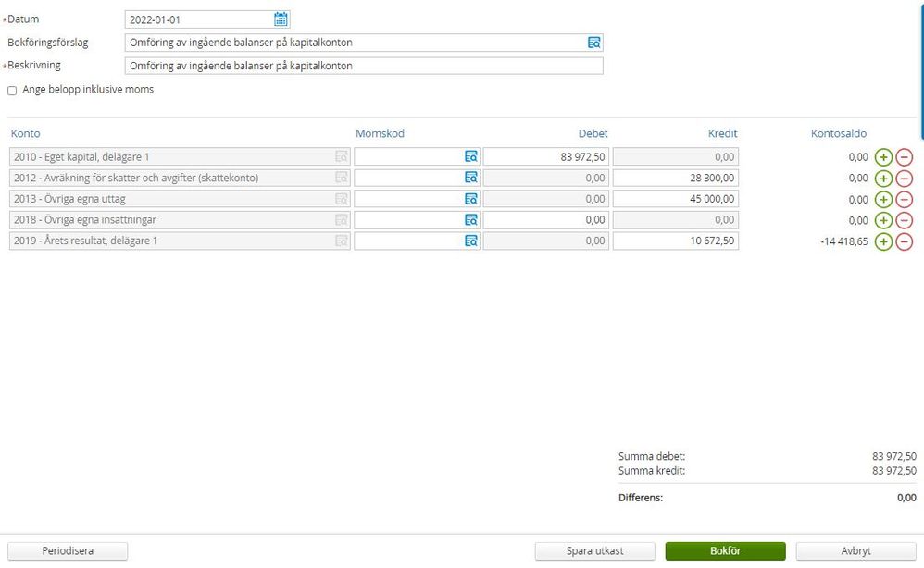The height and width of the screenshot is (568, 924).
Task: Remove the 2012 skattekonto row with minus icon
Action: coord(905,179)
